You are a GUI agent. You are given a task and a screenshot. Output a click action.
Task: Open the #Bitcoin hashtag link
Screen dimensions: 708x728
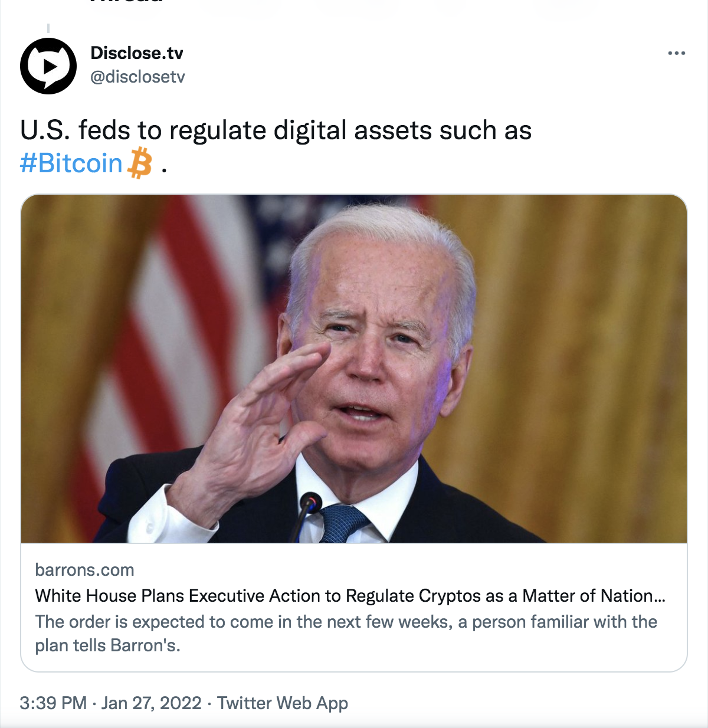tap(71, 163)
